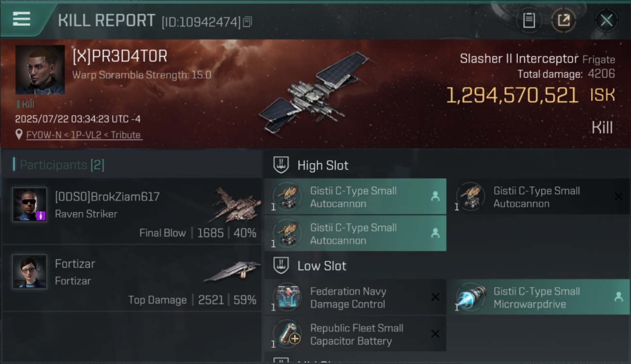The width and height of the screenshot is (631, 364).
Task: Open the clipboard icon at top right
Action: (x=529, y=20)
